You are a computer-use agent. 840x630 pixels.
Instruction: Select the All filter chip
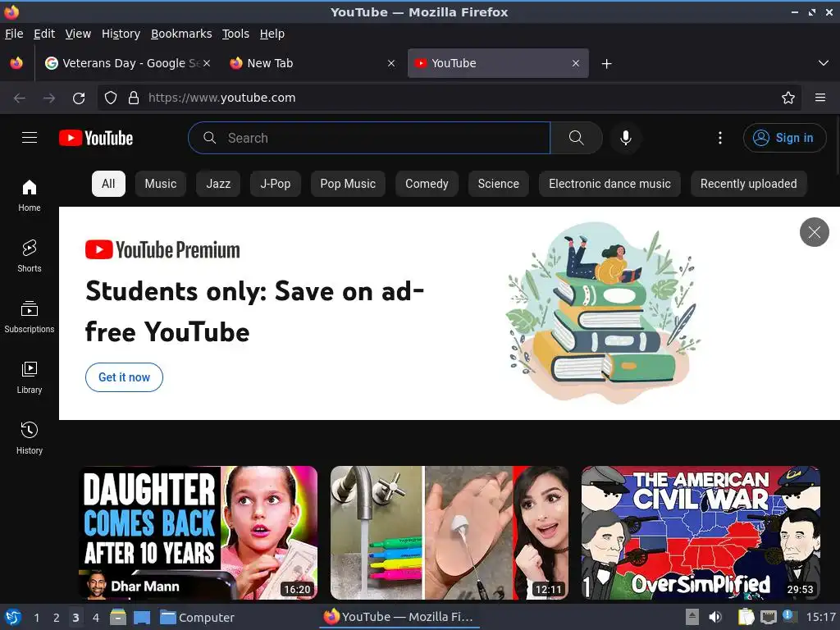pyautogui.click(x=108, y=184)
